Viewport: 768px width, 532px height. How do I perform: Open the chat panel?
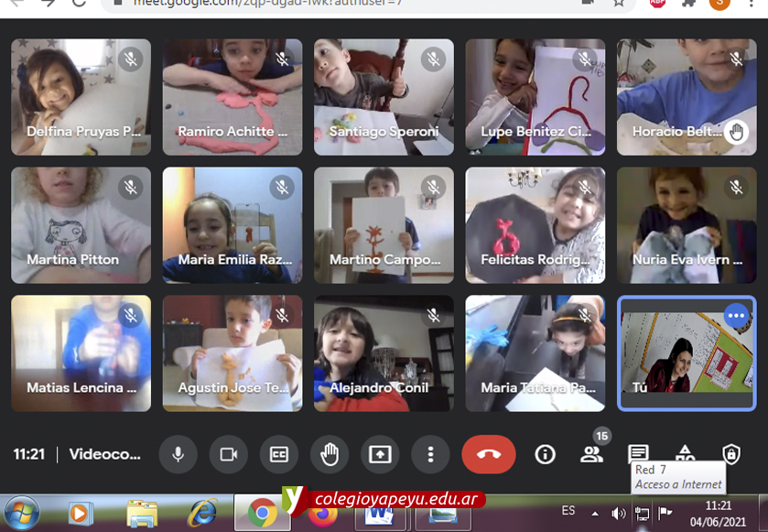638,453
